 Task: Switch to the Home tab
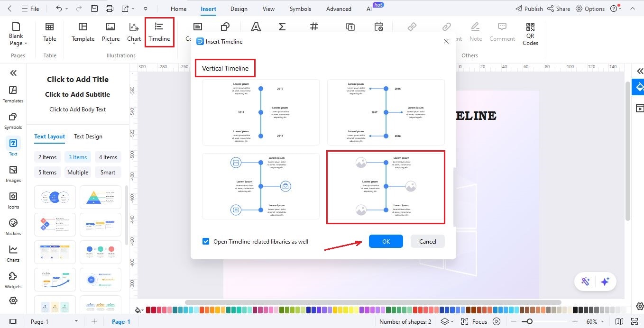tap(178, 9)
